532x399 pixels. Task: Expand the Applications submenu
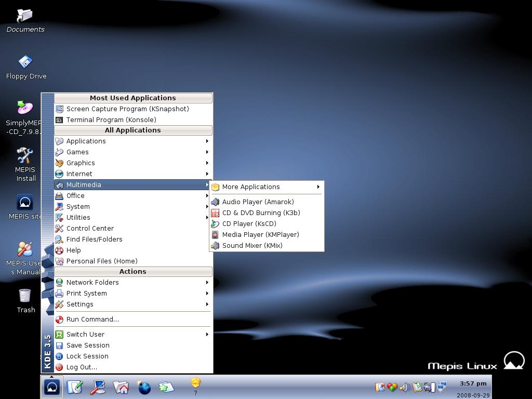click(x=134, y=141)
